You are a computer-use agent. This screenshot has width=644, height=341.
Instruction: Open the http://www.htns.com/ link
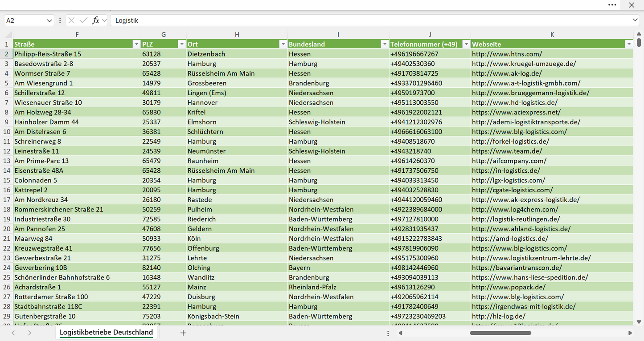[x=507, y=54]
